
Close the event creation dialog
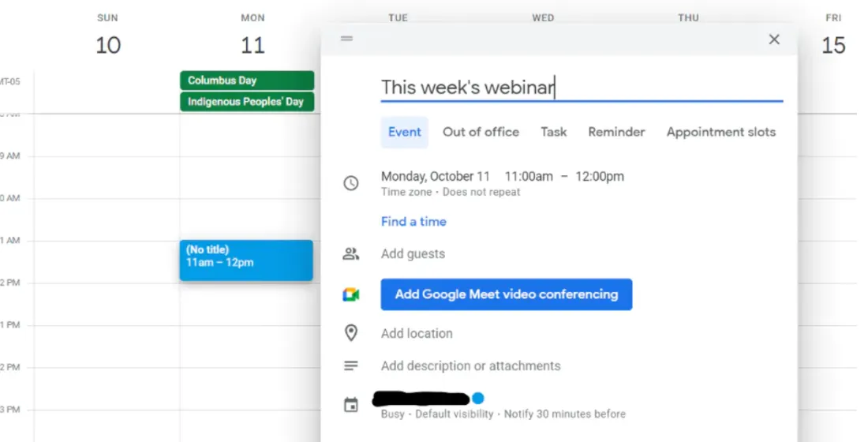coord(774,39)
